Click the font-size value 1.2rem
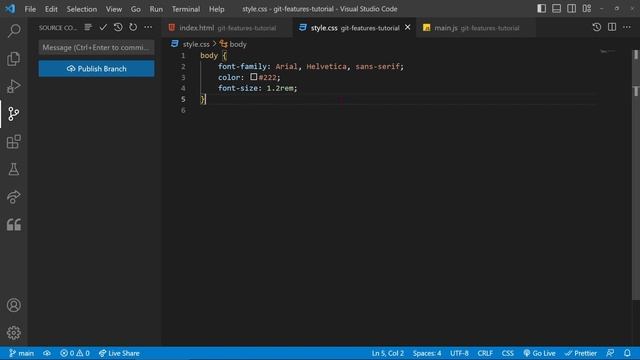Viewport: 640px width, 360px height. [x=280, y=88]
